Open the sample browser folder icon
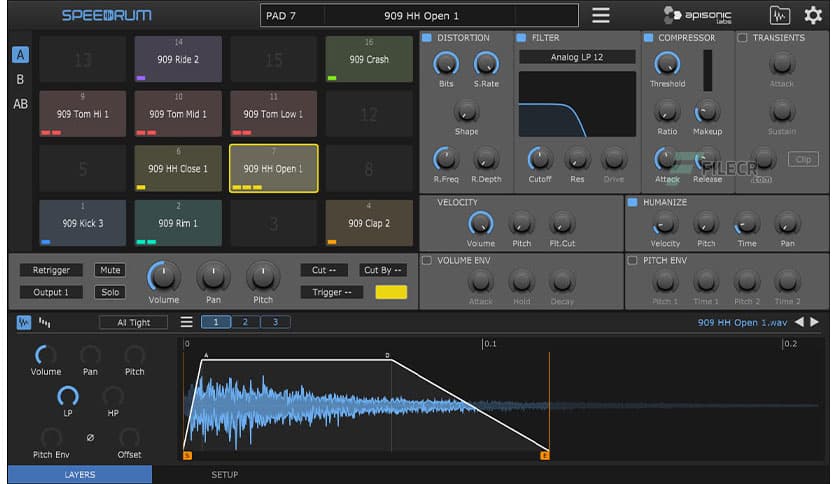 [779, 15]
